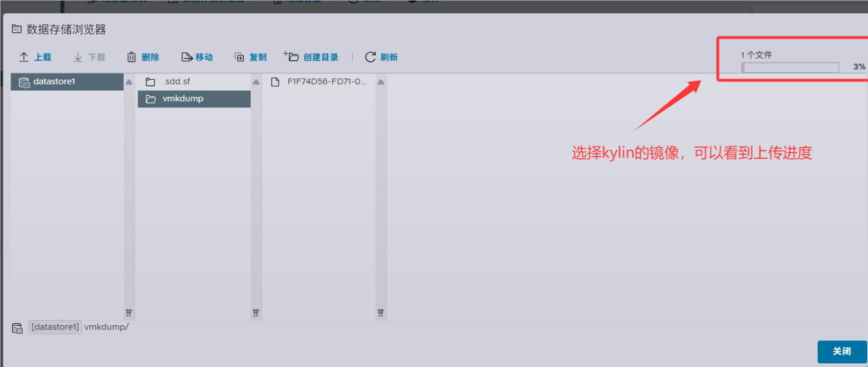Click the Upload (上载) icon

(24, 57)
